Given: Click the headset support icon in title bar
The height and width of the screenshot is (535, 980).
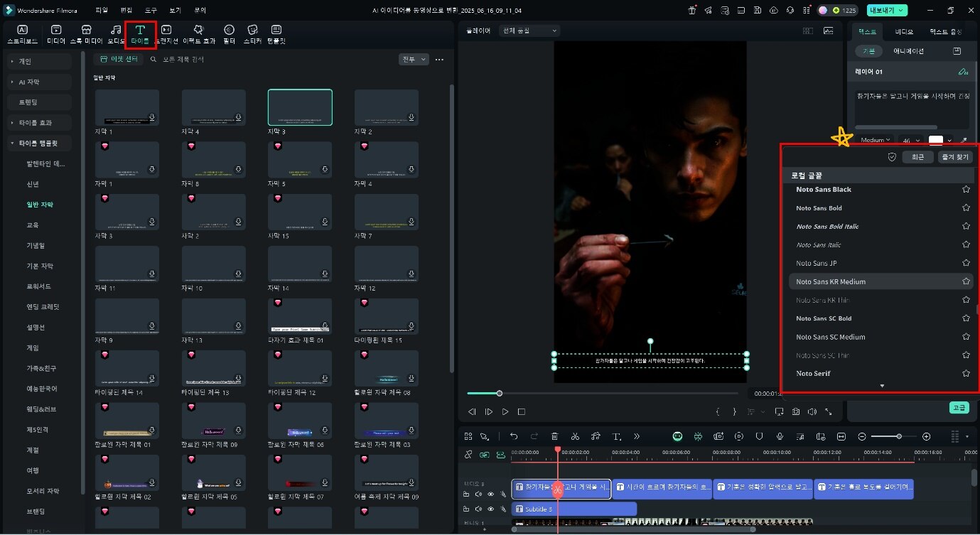Looking at the screenshot, I should 789,10.
